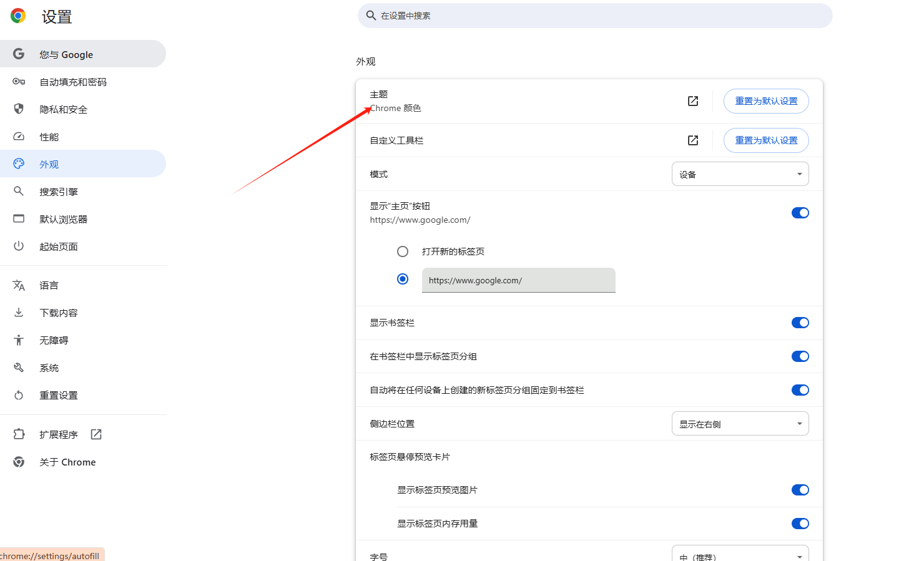Screen dimensions: 924x561
Task: Click the wrench icon for system
Action: tap(19, 368)
